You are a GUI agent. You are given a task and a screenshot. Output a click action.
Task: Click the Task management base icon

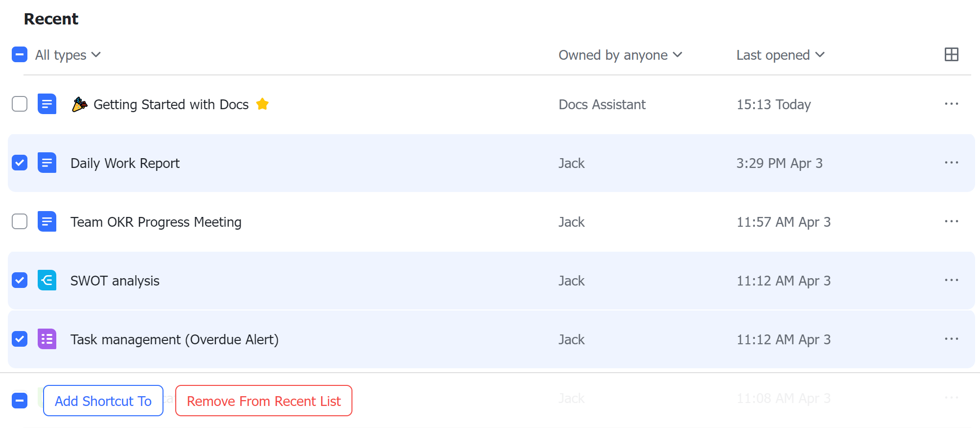[x=47, y=339]
